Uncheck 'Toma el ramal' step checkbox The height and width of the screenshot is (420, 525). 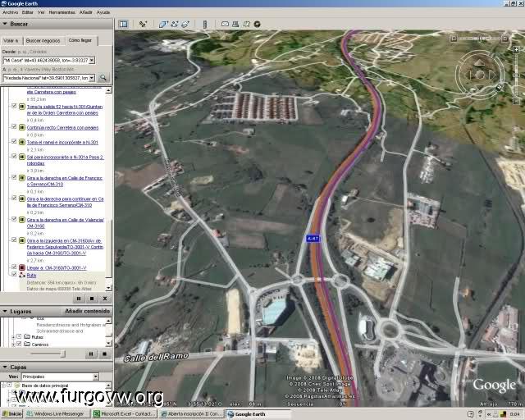coord(14,141)
